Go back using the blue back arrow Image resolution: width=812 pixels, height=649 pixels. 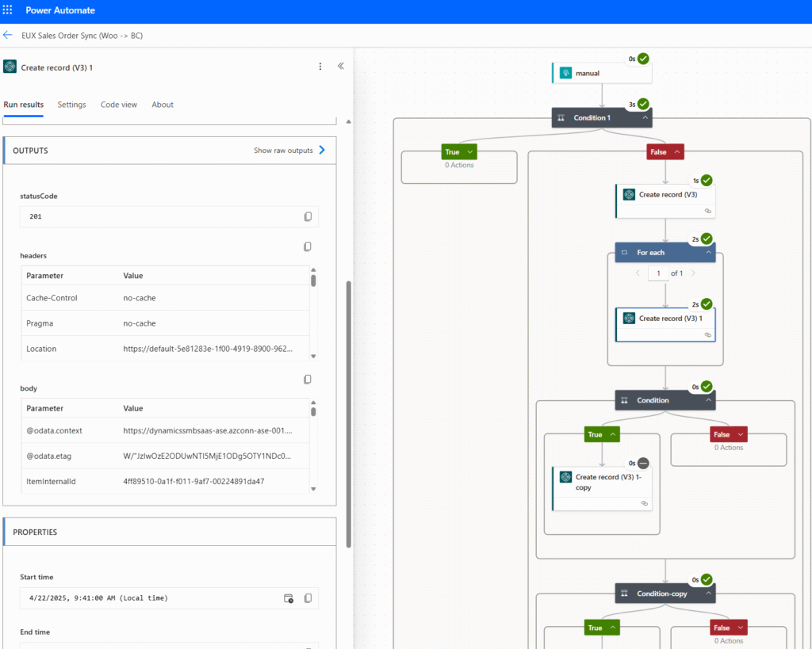[7, 35]
